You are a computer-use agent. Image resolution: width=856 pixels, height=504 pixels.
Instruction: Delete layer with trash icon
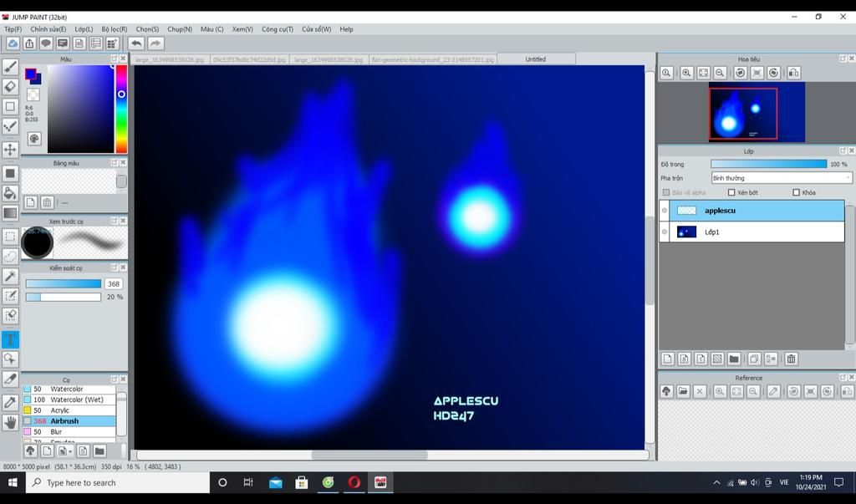pos(791,359)
